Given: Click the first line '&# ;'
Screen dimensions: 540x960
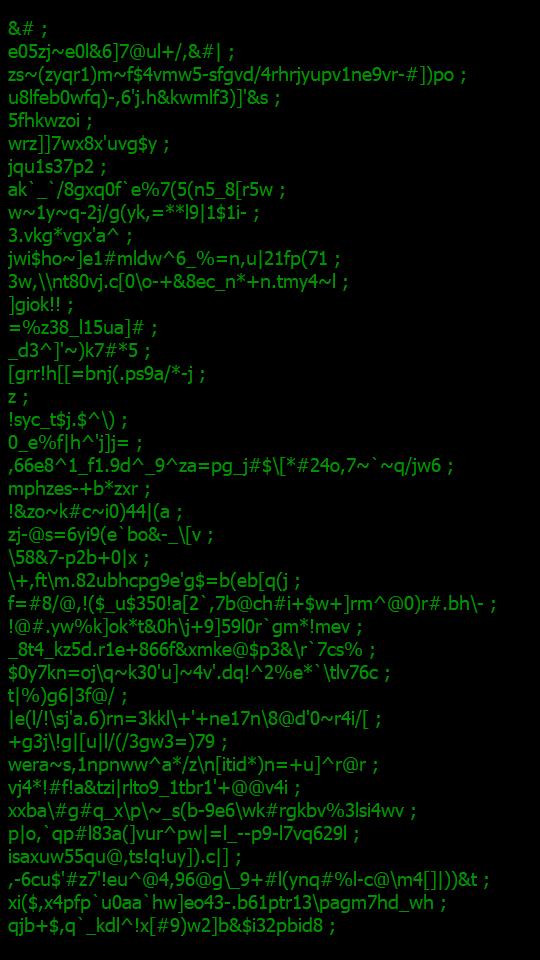Looking at the screenshot, I should [x=28, y=29].
